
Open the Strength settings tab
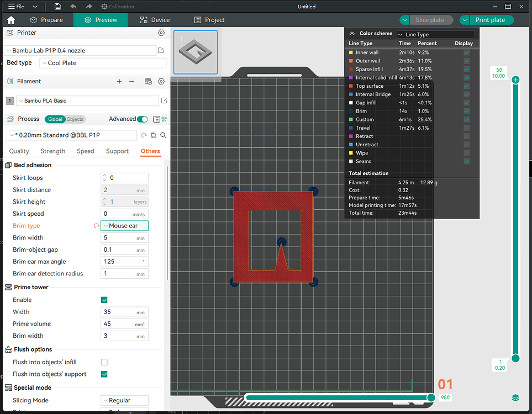pos(53,151)
